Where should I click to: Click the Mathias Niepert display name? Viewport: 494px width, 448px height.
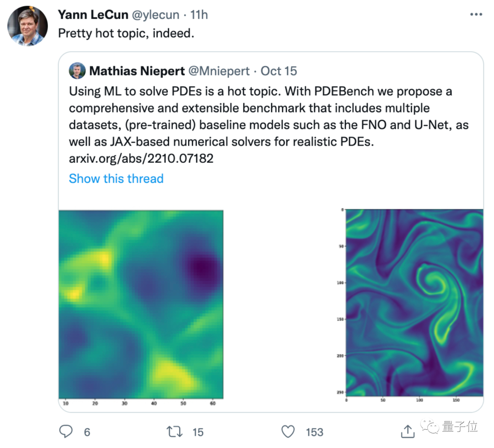click(x=137, y=71)
